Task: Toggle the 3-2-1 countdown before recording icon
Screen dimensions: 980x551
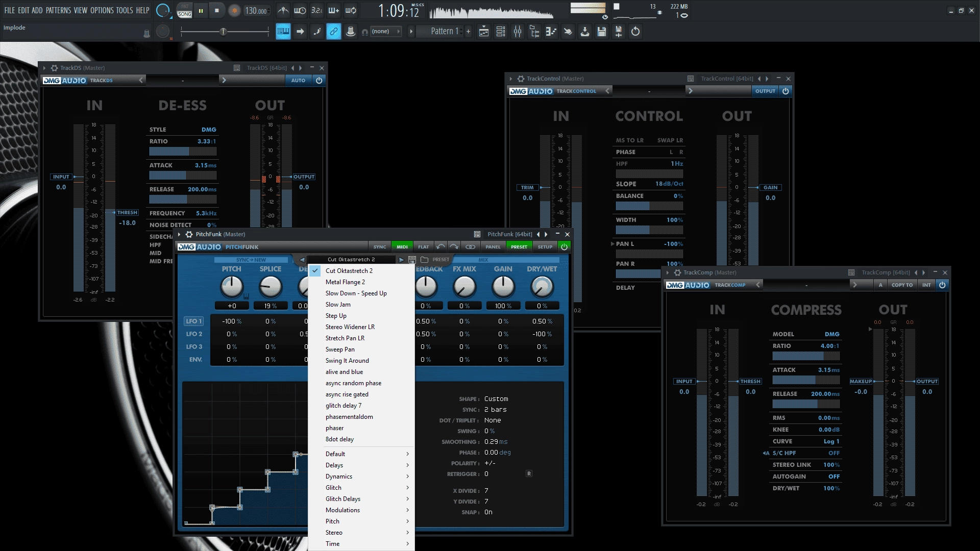Action: (317, 10)
